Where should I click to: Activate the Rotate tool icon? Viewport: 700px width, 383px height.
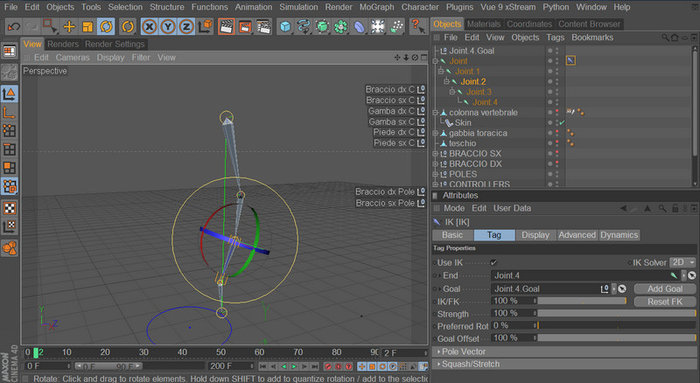point(106,27)
